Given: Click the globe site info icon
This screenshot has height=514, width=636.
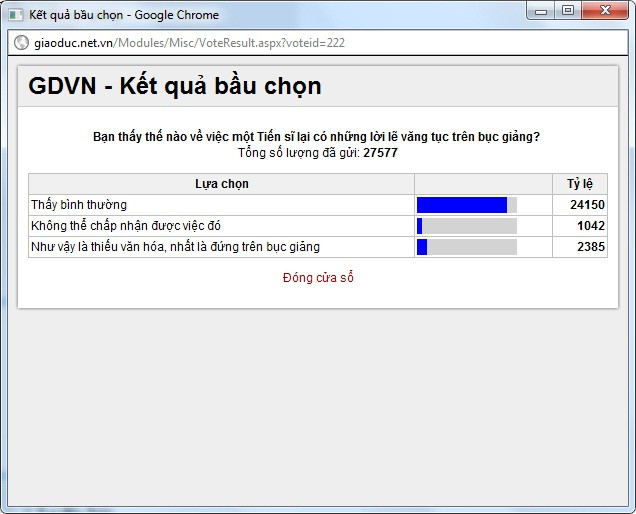Looking at the screenshot, I should (x=21, y=43).
